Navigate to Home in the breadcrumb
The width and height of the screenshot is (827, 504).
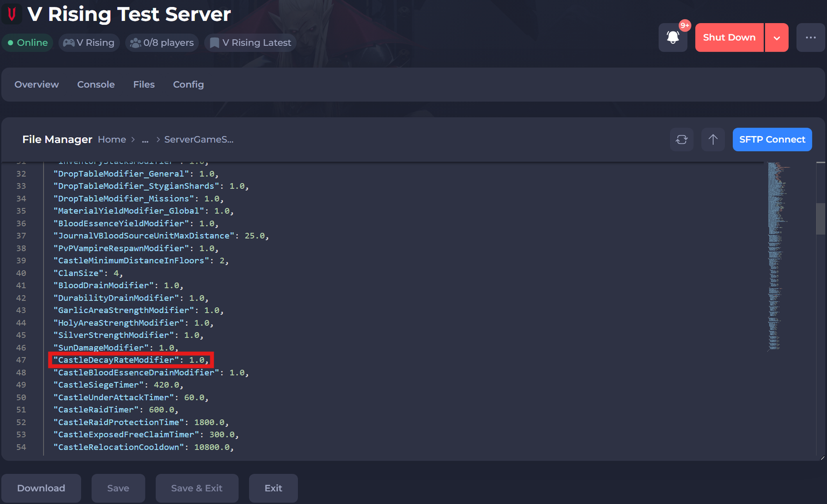point(112,139)
